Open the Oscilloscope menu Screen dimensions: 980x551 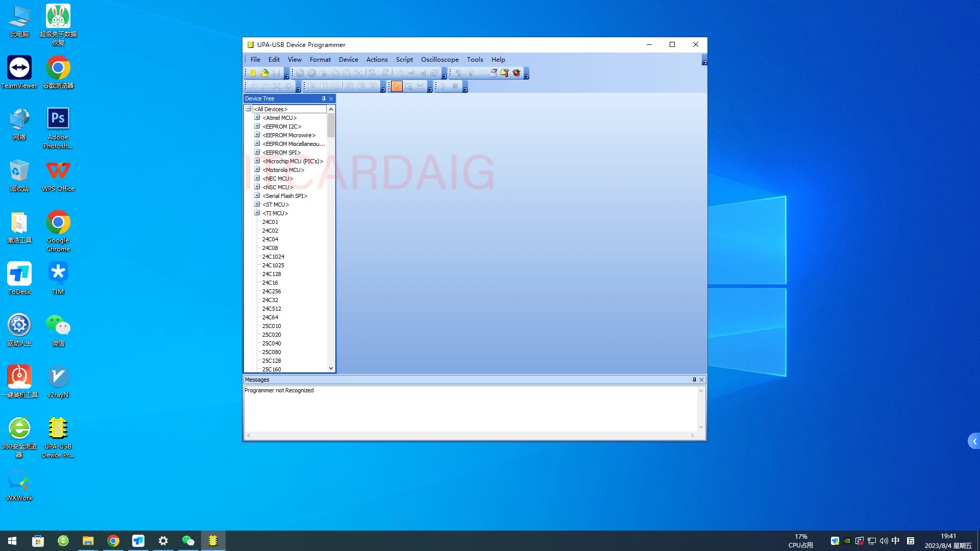[439, 60]
